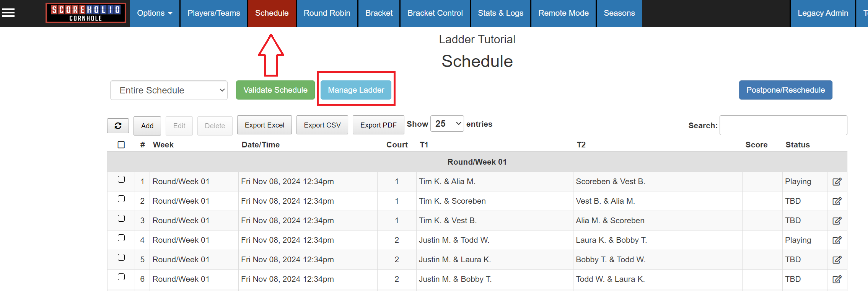Expand the Options menu

click(x=155, y=13)
